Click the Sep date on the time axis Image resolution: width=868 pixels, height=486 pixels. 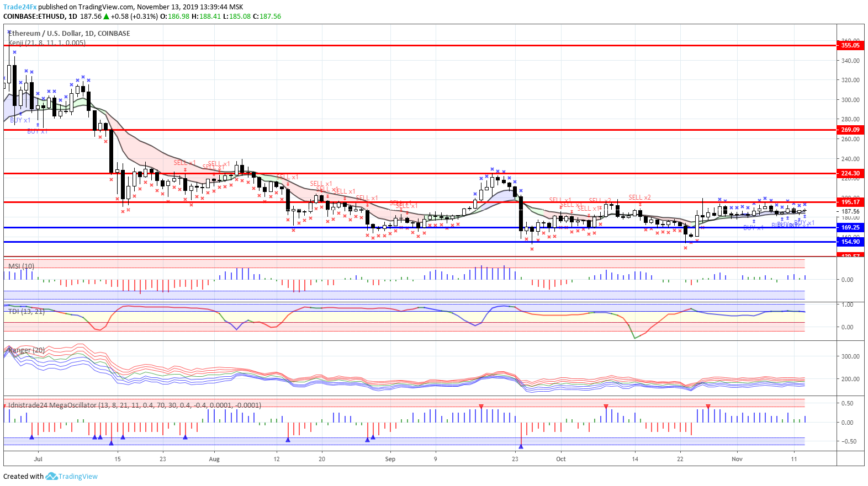pos(390,459)
